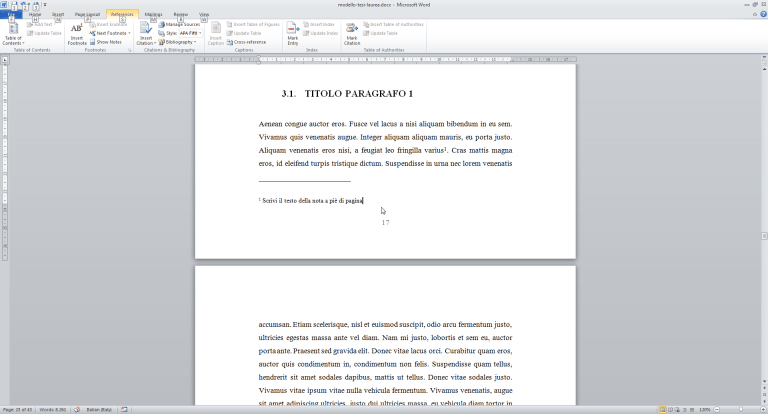Click the page number 17
768x414 pixels.
385,222
